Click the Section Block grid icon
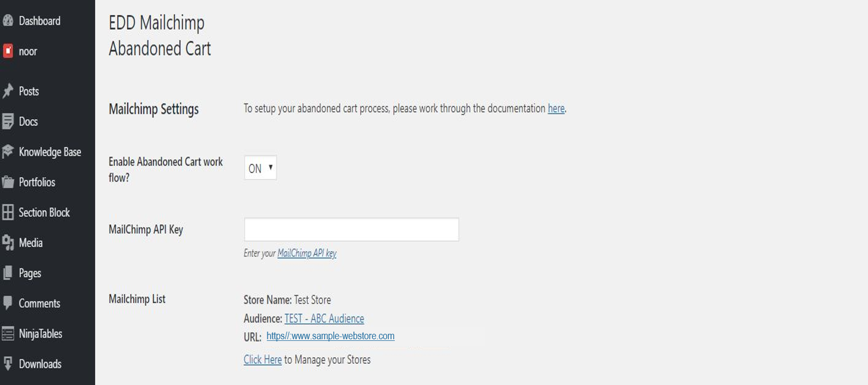 tap(8, 212)
